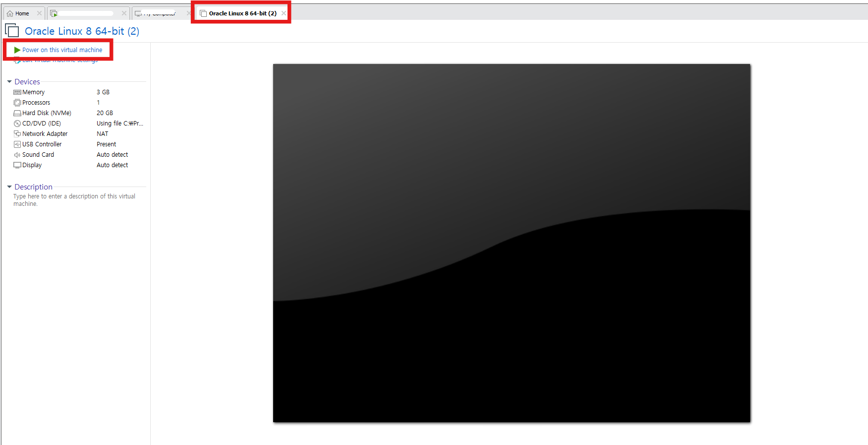The height and width of the screenshot is (445, 868).
Task: Click the Processors value 1
Action: click(x=98, y=103)
